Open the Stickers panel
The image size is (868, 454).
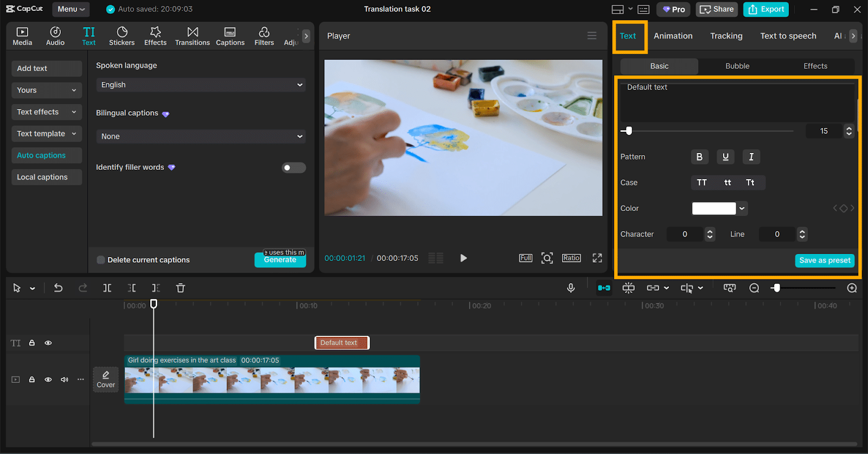point(122,36)
